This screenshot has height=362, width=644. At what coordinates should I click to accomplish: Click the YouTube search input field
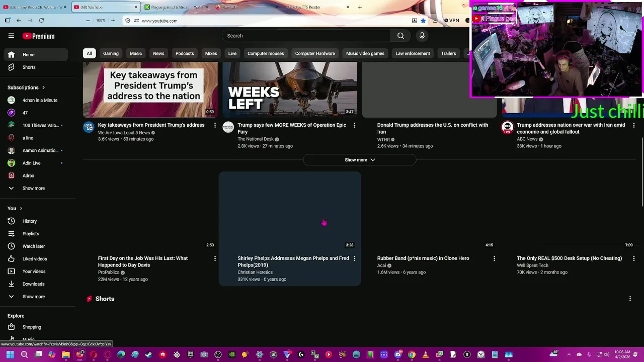[306, 36]
